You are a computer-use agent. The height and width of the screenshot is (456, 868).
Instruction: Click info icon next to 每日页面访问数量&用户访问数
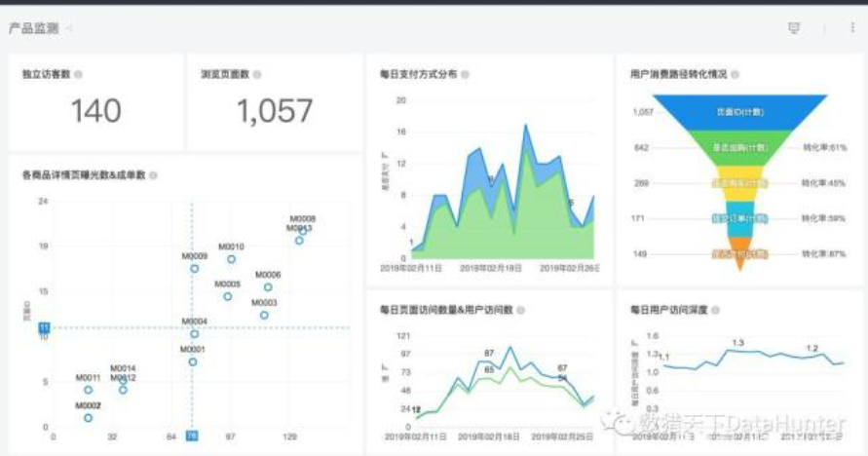pyautogui.click(x=521, y=311)
